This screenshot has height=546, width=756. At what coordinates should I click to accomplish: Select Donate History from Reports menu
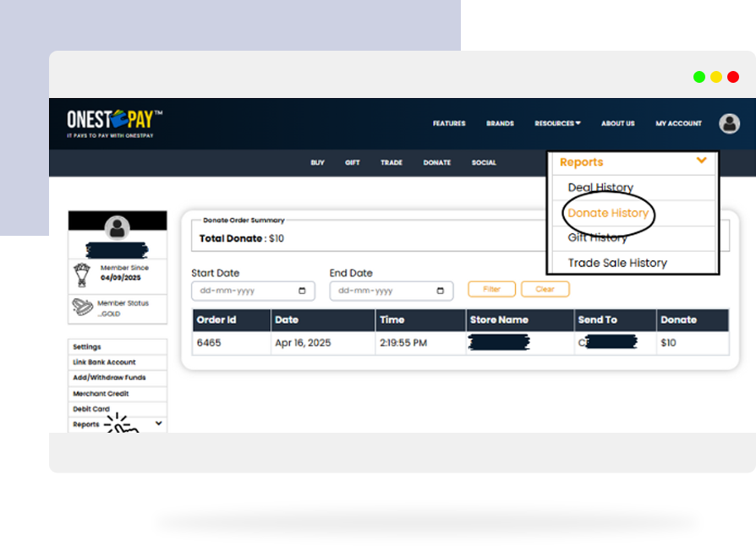(x=608, y=213)
